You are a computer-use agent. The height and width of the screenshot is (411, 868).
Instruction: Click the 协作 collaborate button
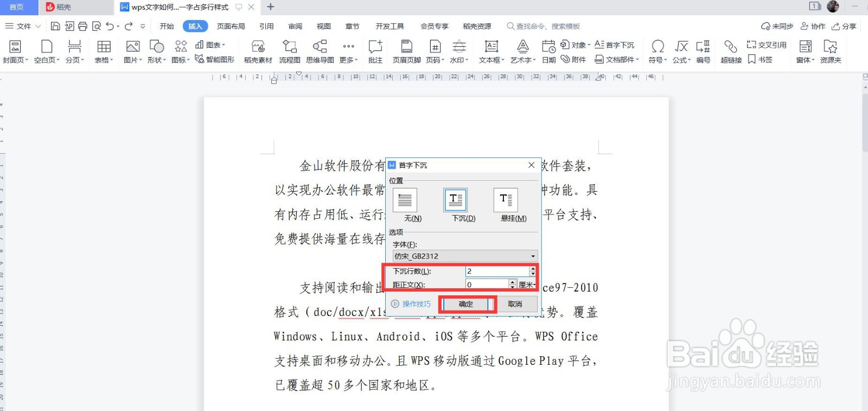[813, 26]
